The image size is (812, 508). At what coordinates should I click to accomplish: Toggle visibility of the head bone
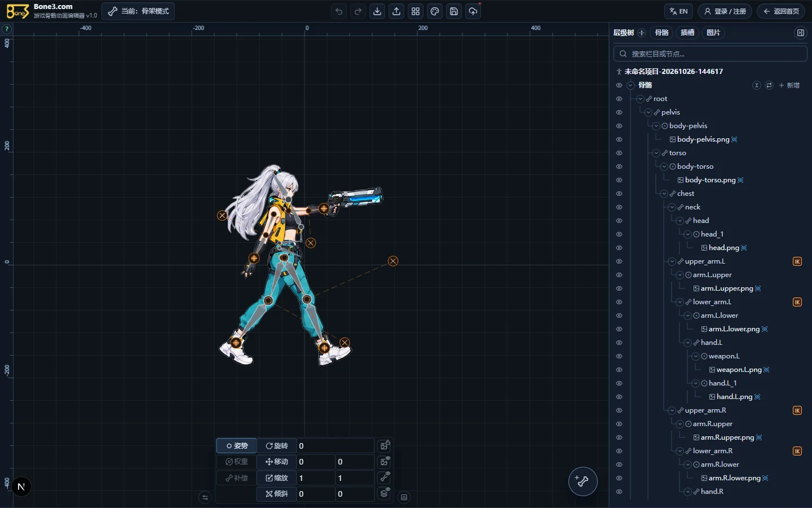619,221
